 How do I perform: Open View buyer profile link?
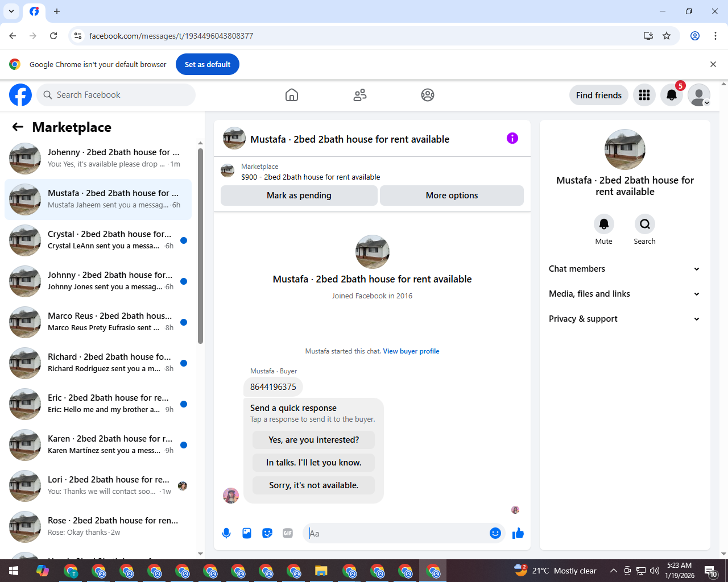[411, 351]
